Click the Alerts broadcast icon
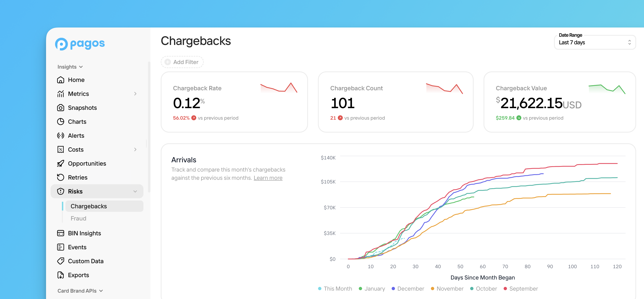 click(60, 136)
